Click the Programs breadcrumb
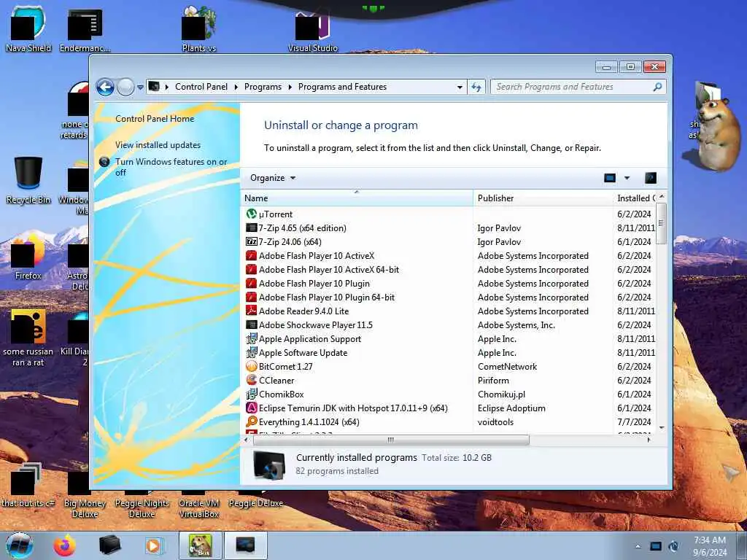 click(x=263, y=87)
